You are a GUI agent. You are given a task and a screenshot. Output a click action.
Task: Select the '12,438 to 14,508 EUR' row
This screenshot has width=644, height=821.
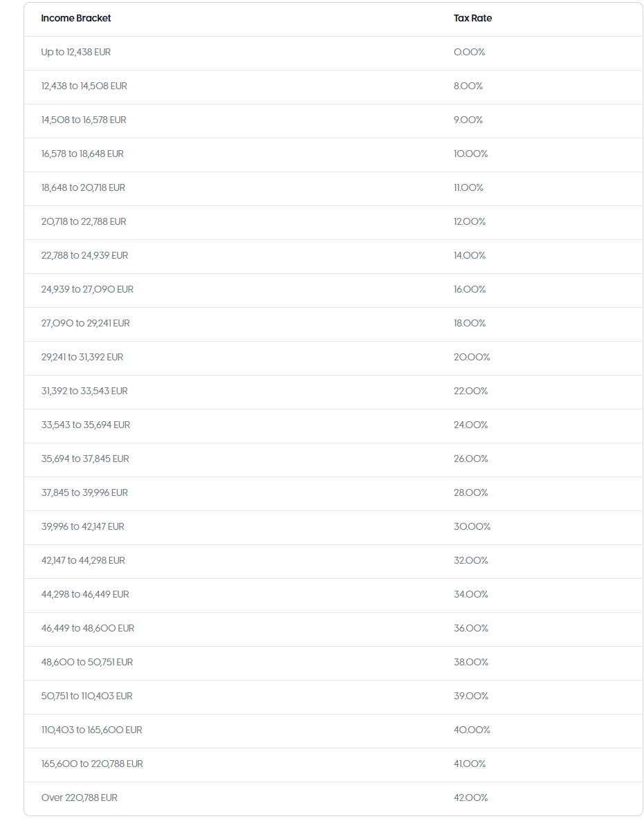click(84, 86)
